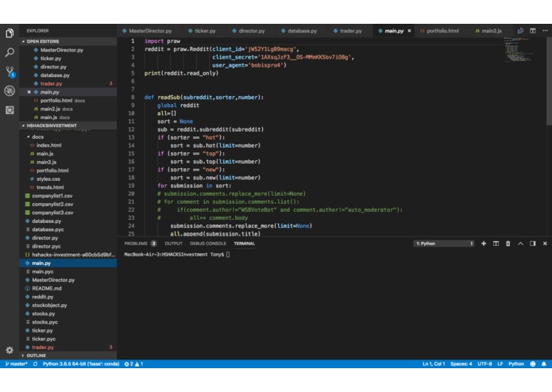
Task: Close the main.py editor tab
Action: click(x=409, y=31)
